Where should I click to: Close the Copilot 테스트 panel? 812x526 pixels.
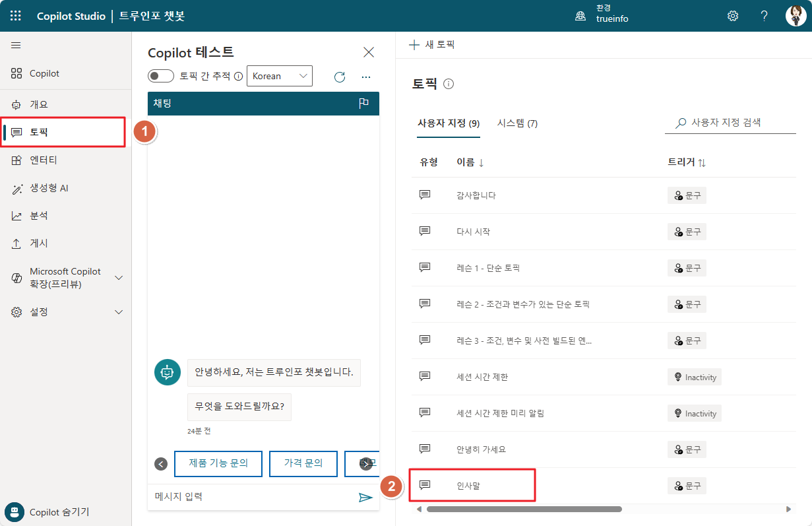coord(369,52)
